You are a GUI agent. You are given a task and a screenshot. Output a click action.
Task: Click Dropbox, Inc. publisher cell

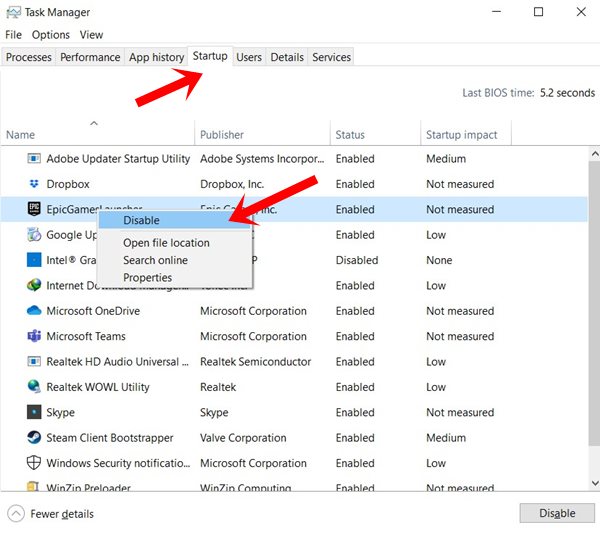[x=232, y=184]
